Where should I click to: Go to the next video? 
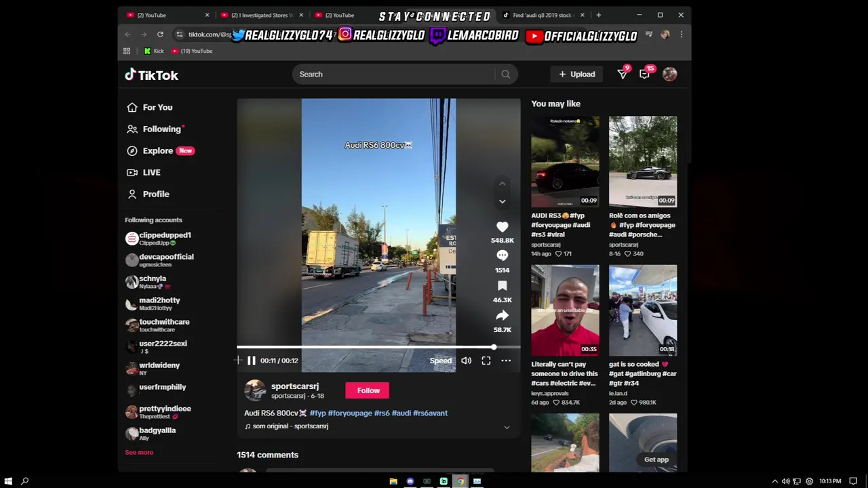(x=502, y=201)
